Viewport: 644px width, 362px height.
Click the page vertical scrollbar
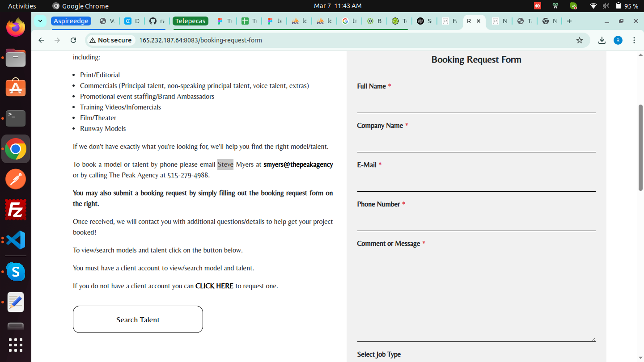(x=640, y=147)
